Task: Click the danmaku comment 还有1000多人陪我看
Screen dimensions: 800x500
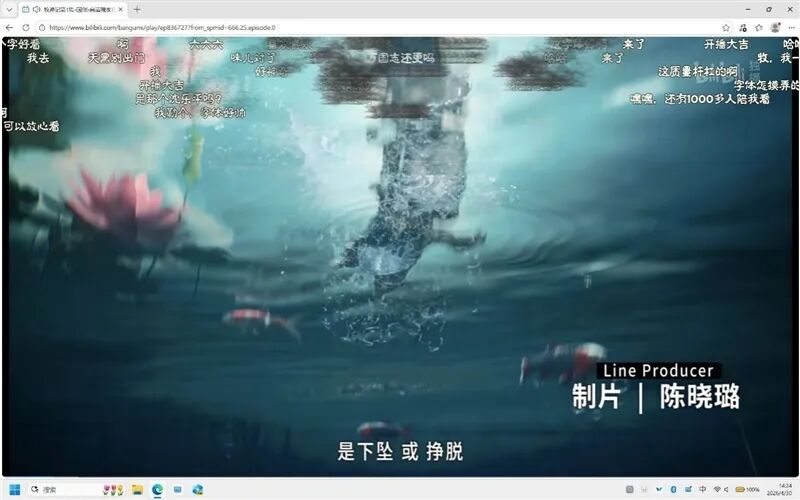Action: click(x=717, y=99)
